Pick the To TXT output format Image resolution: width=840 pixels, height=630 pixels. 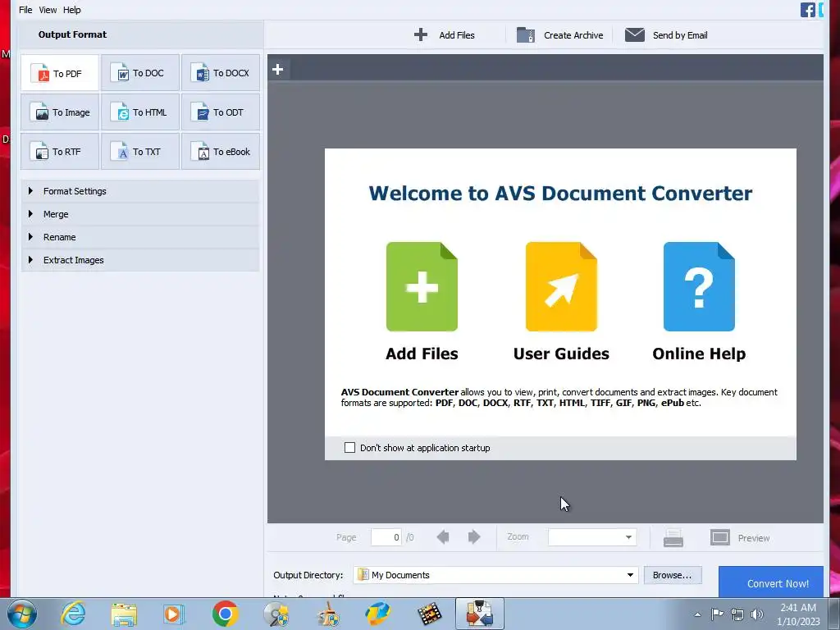coord(140,152)
